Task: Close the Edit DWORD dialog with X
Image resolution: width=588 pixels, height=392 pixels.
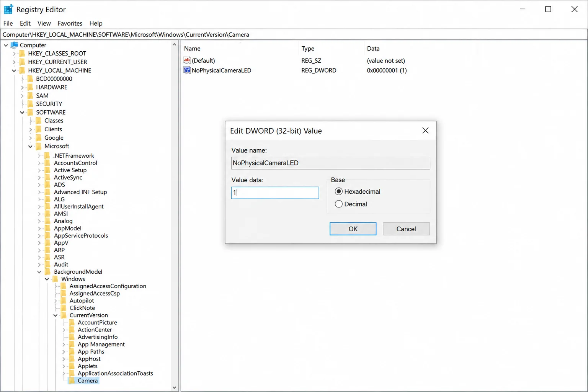Action: [x=425, y=131]
